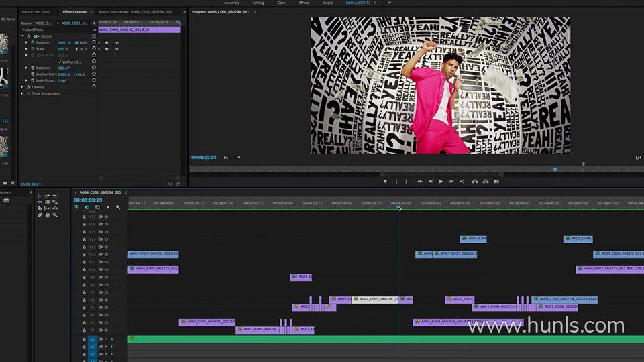Viewport: 644px width, 362px height.
Task: Select clip A004_C007_0602TS_001 on V10
Action: point(153,269)
